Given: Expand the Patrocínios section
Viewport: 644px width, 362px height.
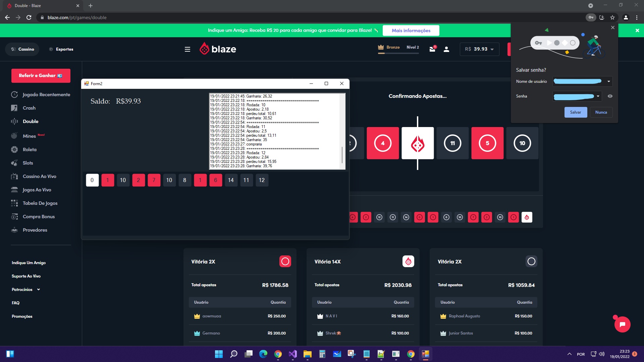Looking at the screenshot, I should pos(26,289).
